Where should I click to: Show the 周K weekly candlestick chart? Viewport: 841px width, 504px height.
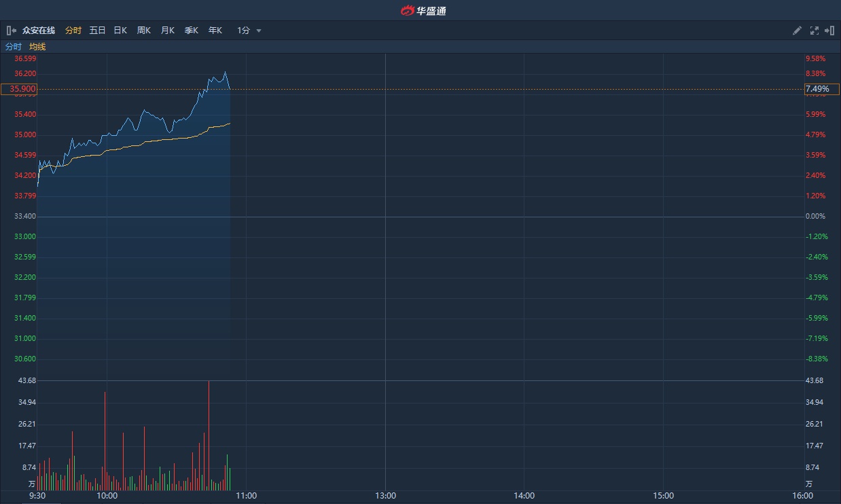point(144,31)
